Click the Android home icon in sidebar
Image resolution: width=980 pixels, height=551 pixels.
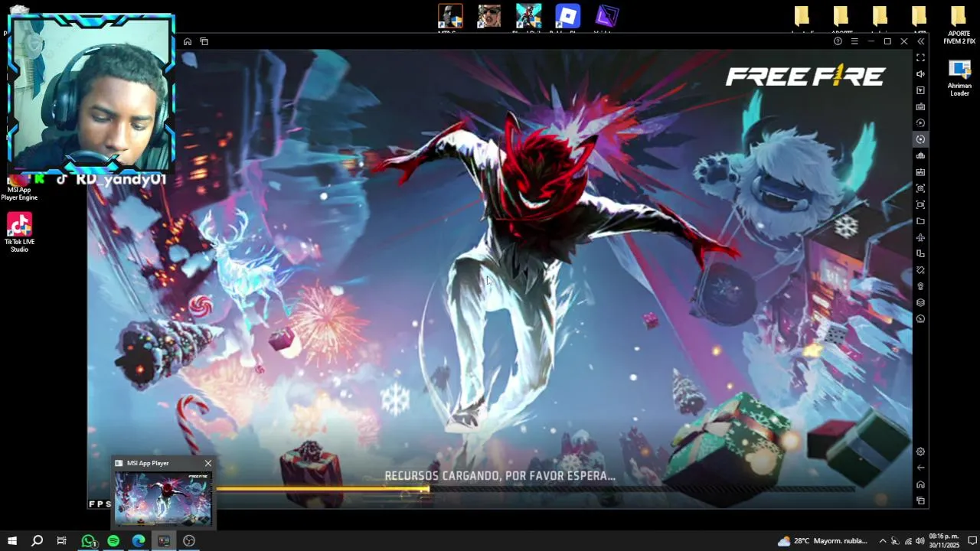click(920, 484)
